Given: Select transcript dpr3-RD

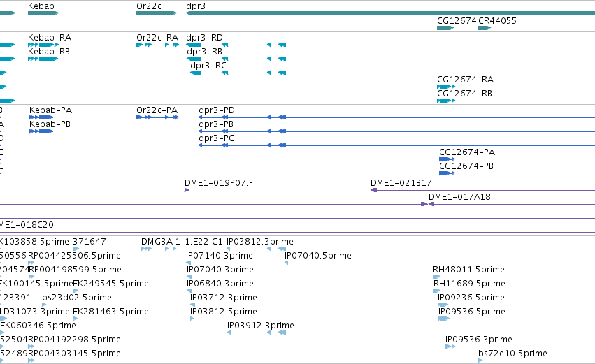Looking at the screenshot, I should 390,45.
